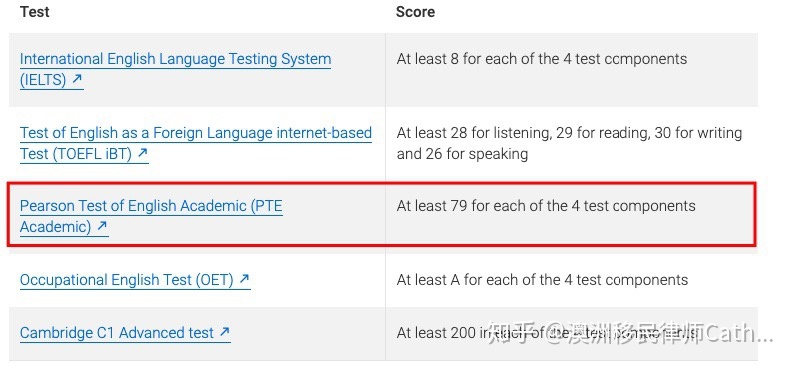The height and width of the screenshot is (366, 793).
Task: Click the external arrow icon after OET
Action: pyautogui.click(x=244, y=279)
